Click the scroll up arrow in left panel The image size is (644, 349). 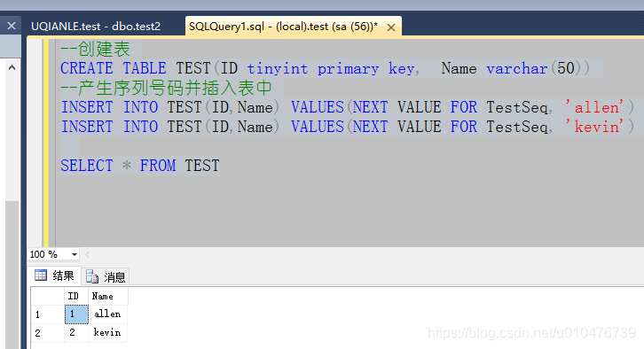(12, 67)
